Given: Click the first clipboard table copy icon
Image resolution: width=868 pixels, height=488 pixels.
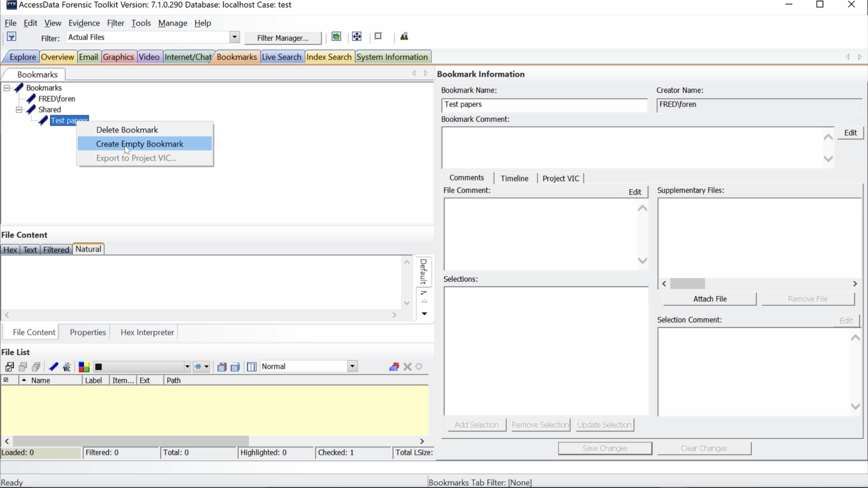Looking at the screenshot, I should pyautogui.click(x=221, y=367).
